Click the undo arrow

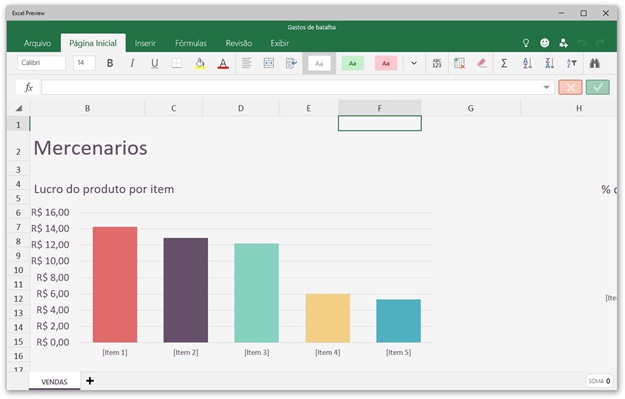pyautogui.click(x=582, y=43)
